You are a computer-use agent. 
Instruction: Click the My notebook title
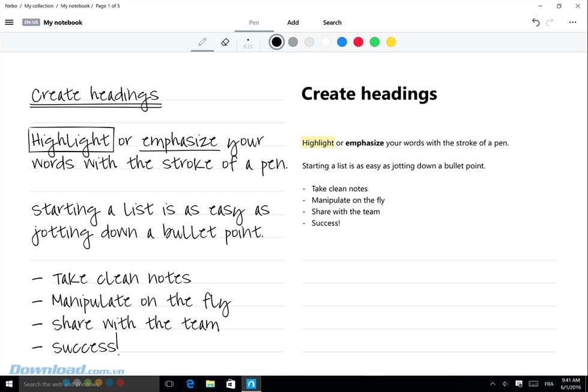(63, 22)
